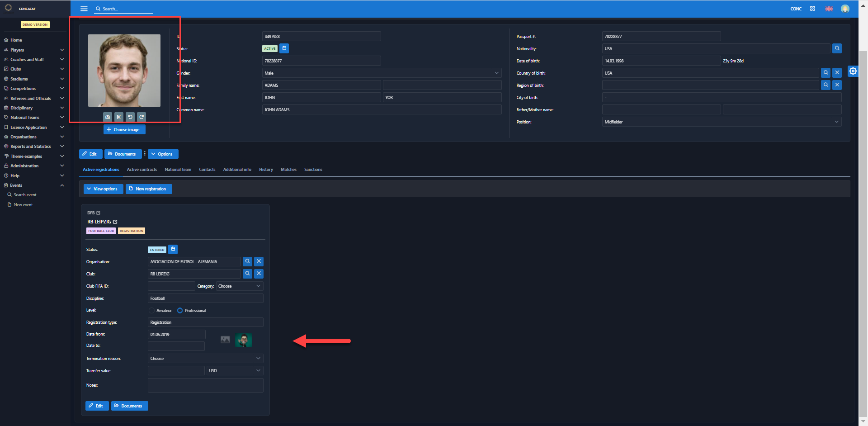
Task: Switch to the Active contracts tab
Action: click(x=142, y=170)
